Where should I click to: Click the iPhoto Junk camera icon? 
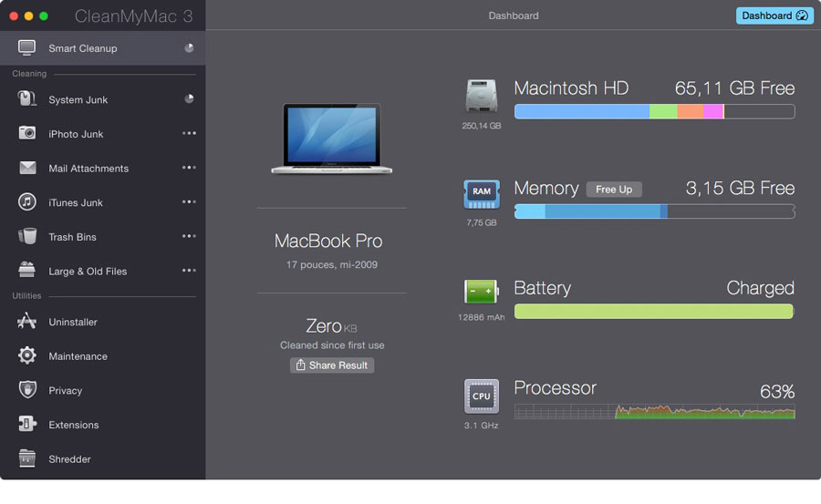pos(26,133)
